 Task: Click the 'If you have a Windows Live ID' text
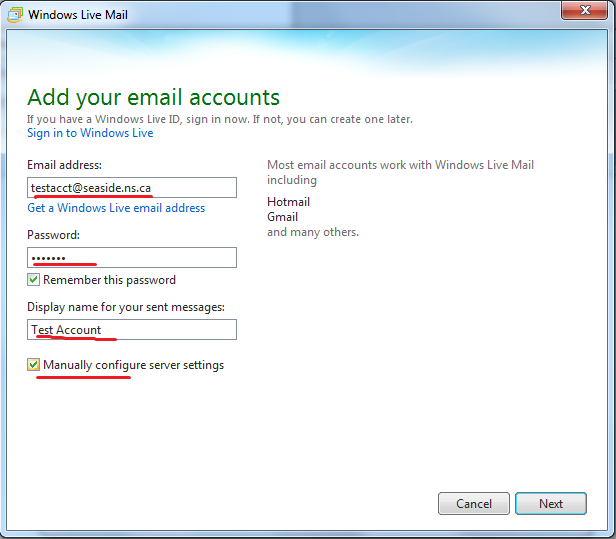coord(104,119)
